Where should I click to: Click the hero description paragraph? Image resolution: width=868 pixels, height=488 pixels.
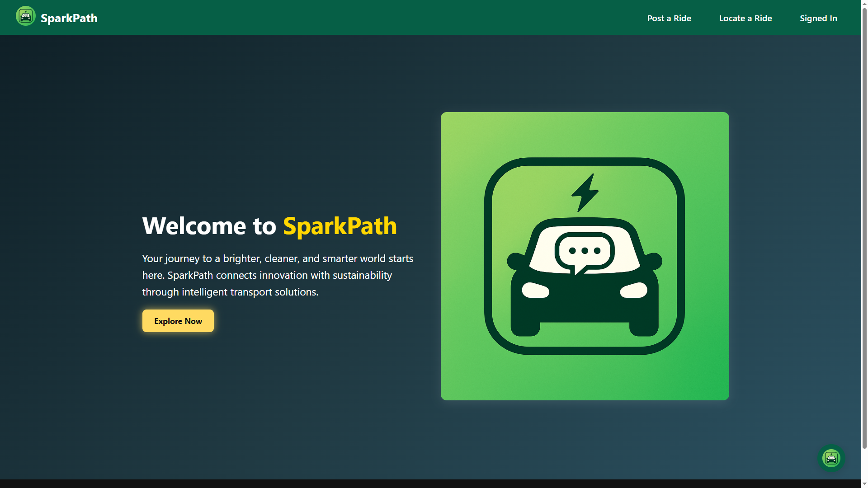pos(277,275)
